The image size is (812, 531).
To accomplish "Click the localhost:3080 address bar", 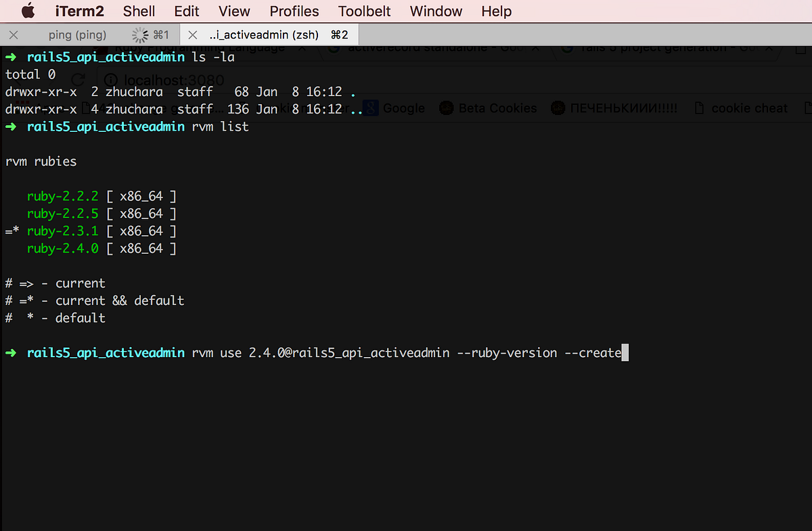I will 173,80.
